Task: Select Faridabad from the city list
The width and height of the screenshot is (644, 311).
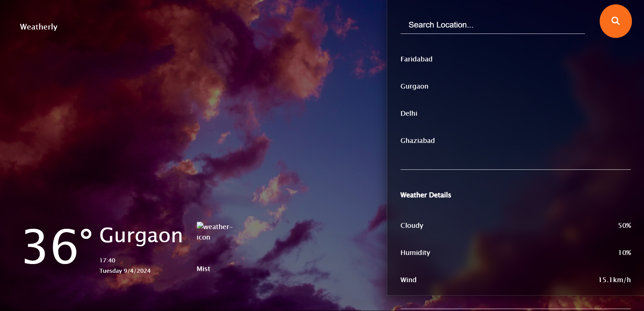Action: coord(416,59)
